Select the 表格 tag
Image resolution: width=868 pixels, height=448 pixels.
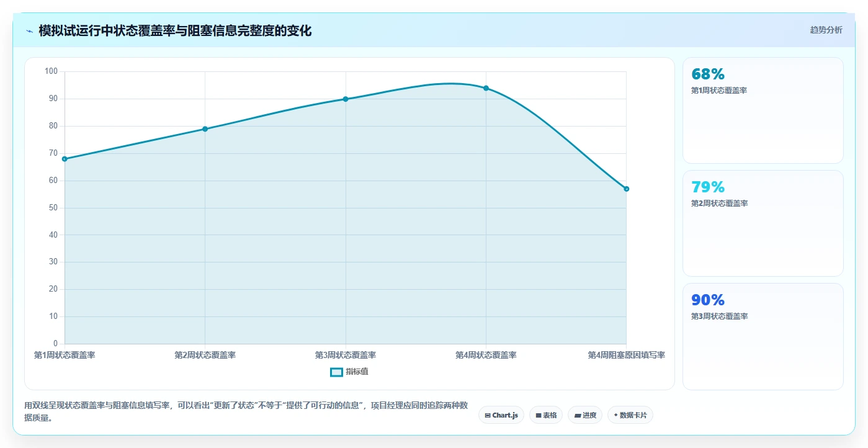(x=546, y=415)
